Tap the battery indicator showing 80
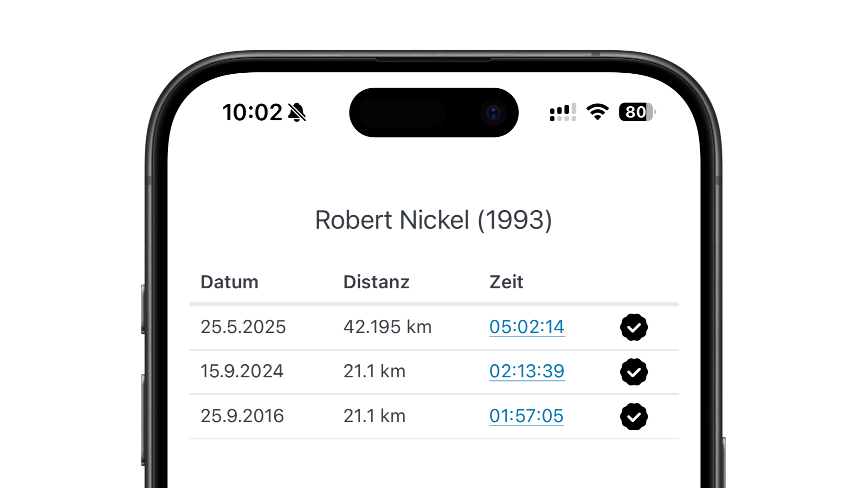Viewport: 868px width, 488px height. click(636, 112)
